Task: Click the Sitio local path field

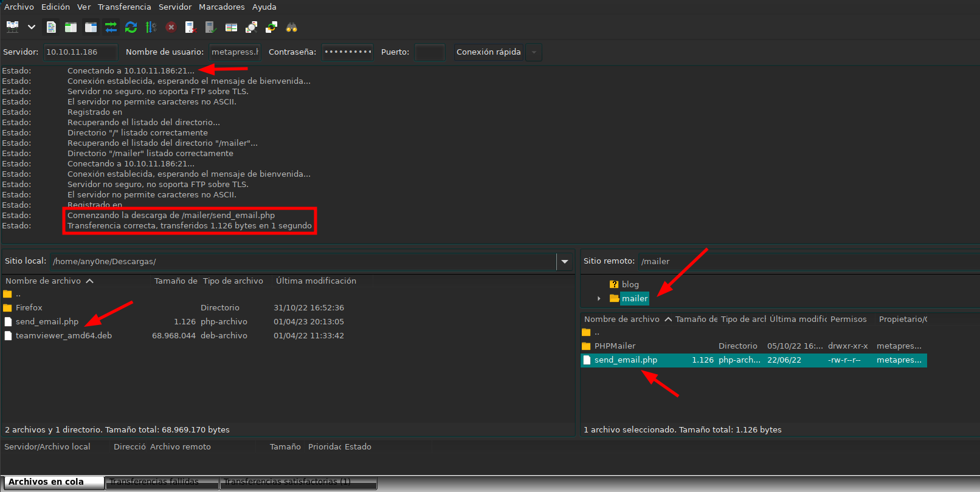Action: 303,261
